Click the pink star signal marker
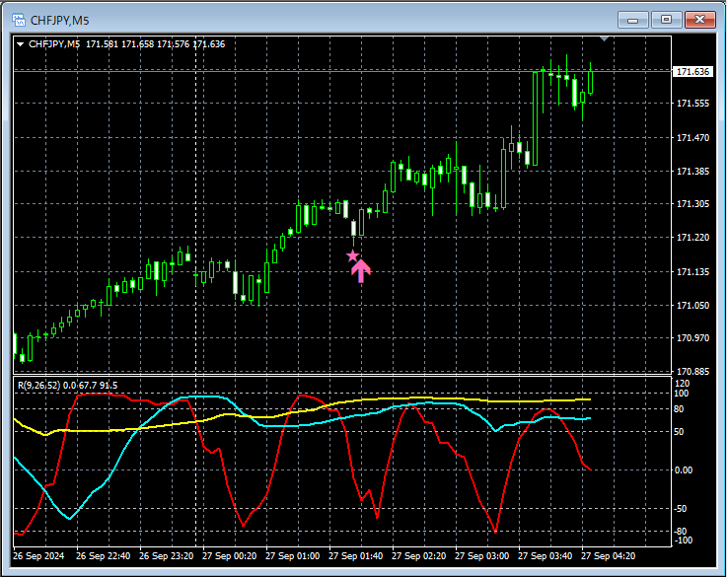 (353, 255)
